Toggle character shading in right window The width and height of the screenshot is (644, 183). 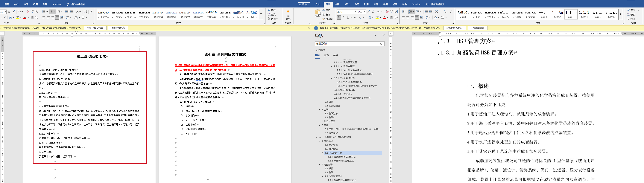[391, 18]
